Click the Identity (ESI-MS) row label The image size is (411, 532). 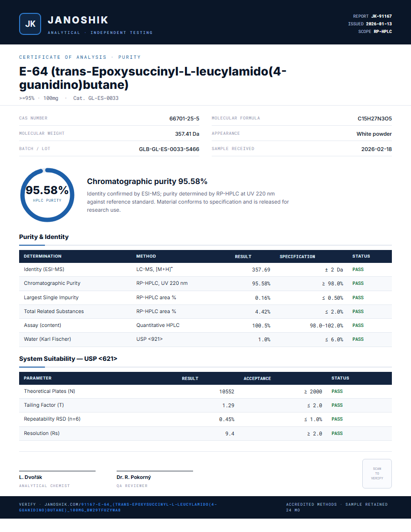coord(44,270)
